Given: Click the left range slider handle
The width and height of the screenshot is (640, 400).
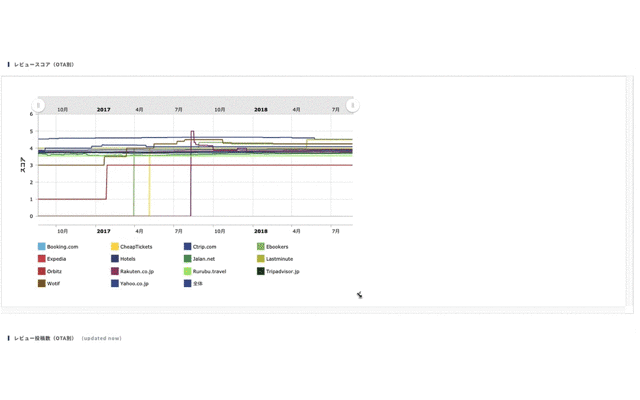Looking at the screenshot, I should coord(39,105).
